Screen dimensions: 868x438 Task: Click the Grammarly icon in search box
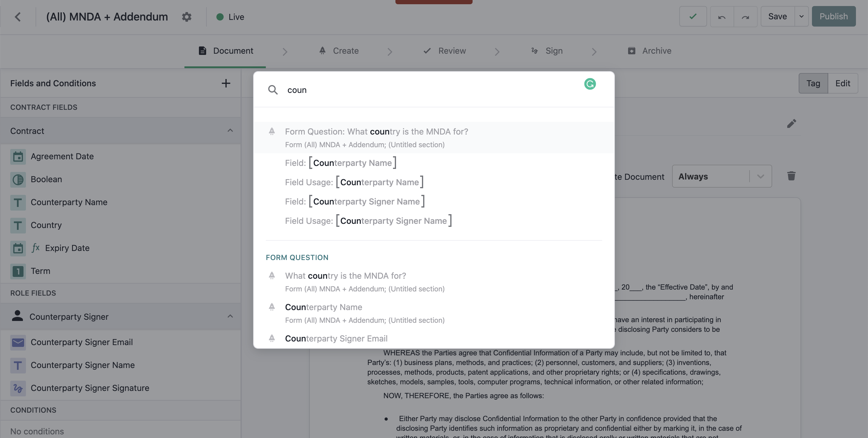pyautogui.click(x=590, y=84)
